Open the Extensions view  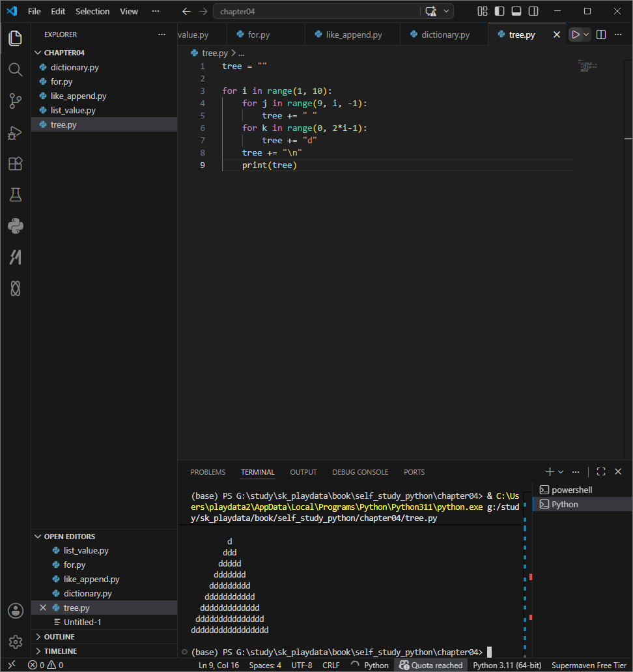[16, 163]
